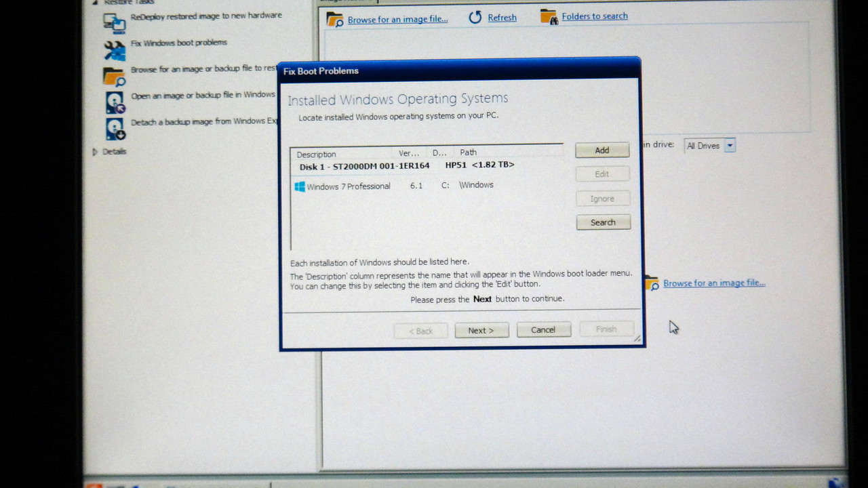Click the lower Browse for an image file folder icon
Image resolution: width=868 pixels, height=488 pixels.
coord(651,283)
